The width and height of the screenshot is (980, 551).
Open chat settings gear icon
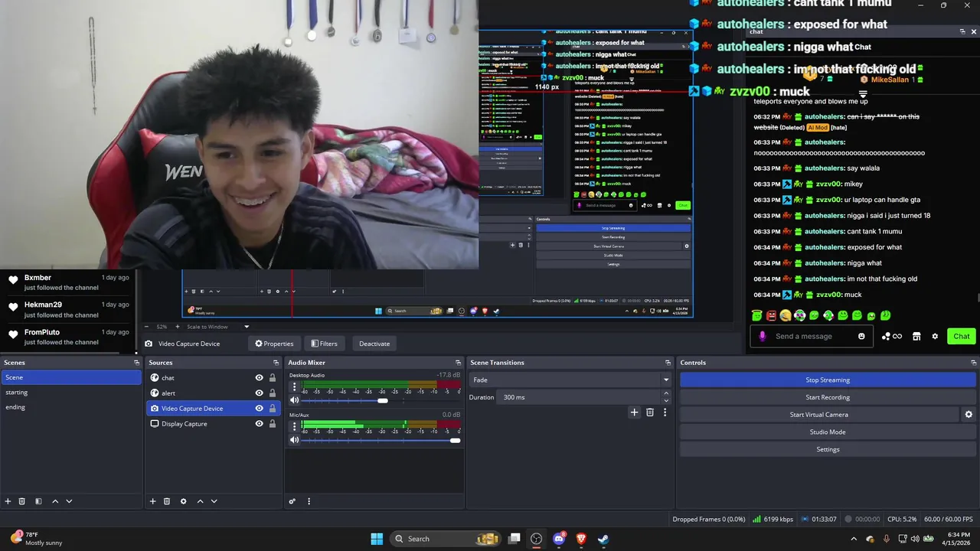[935, 336]
